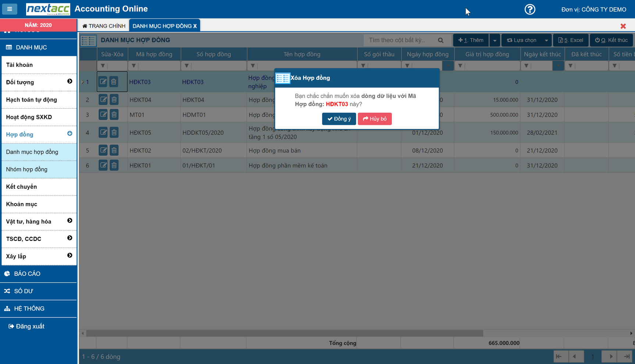Image resolution: width=635 pixels, height=364 pixels.
Task: Confirm deletion with Đồng ý button
Action: coord(339,119)
